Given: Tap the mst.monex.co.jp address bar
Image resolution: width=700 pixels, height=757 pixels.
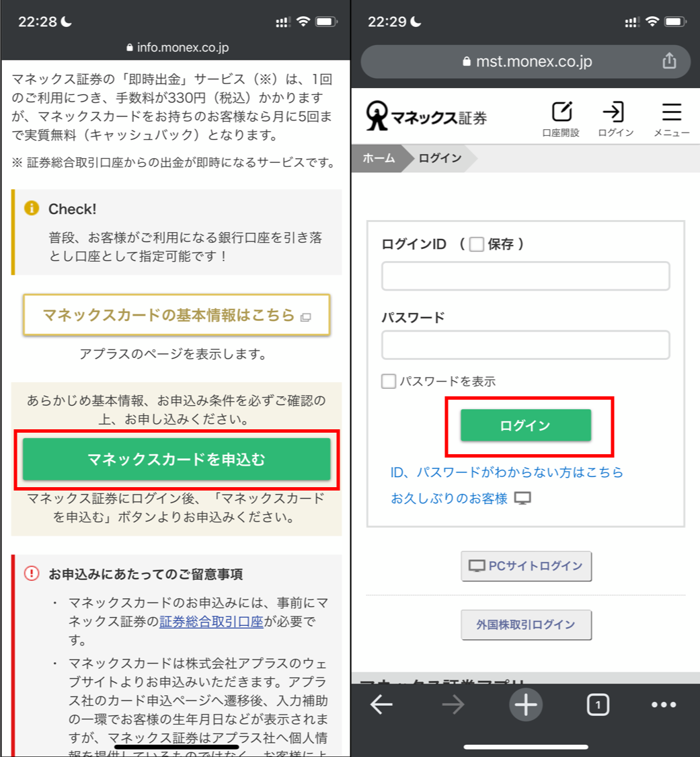Looking at the screenshot, I should [526, 61].
